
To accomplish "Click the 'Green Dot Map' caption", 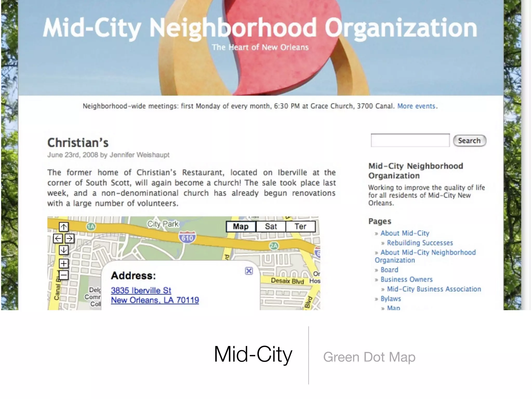I will pyautogui.click(x=369, y=357).
